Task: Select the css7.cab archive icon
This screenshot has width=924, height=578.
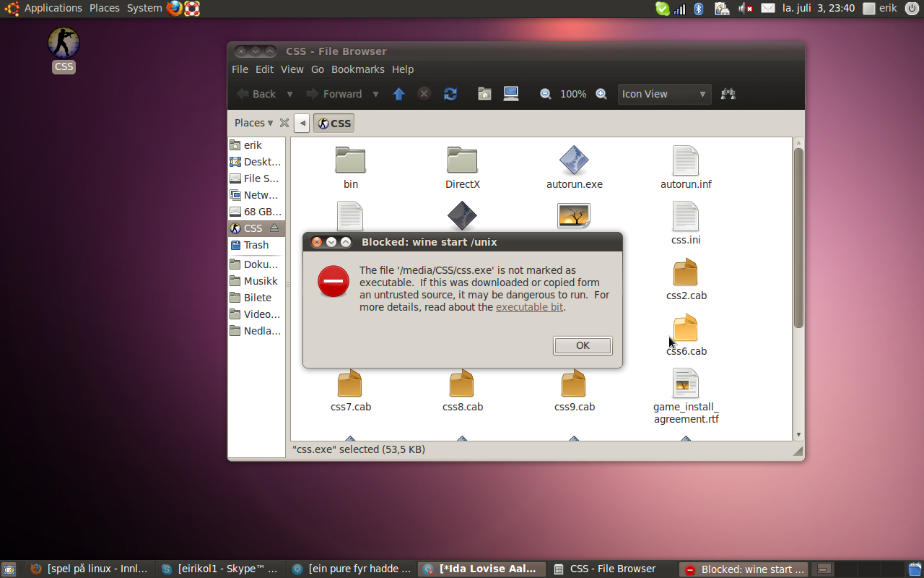Action: [x=350, y=384]
